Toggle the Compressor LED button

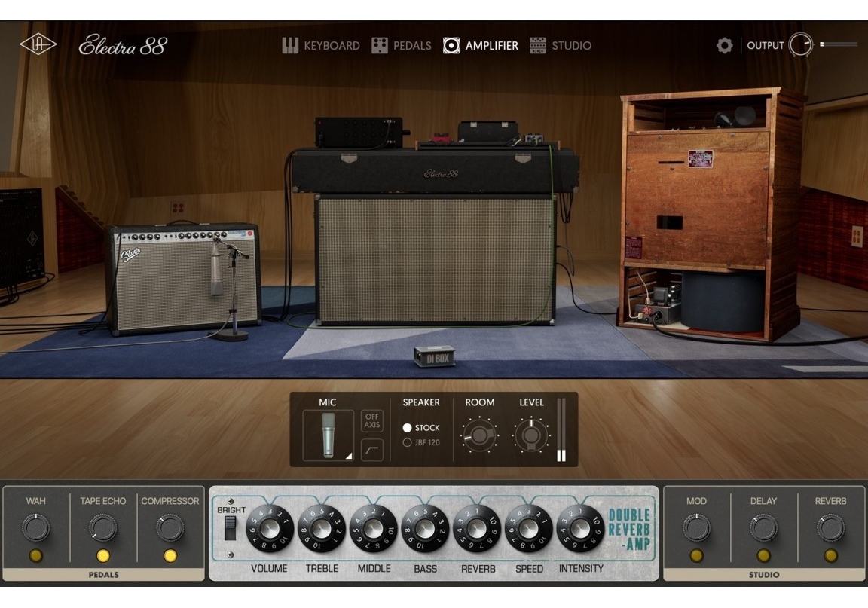click(x=170, y=555)
